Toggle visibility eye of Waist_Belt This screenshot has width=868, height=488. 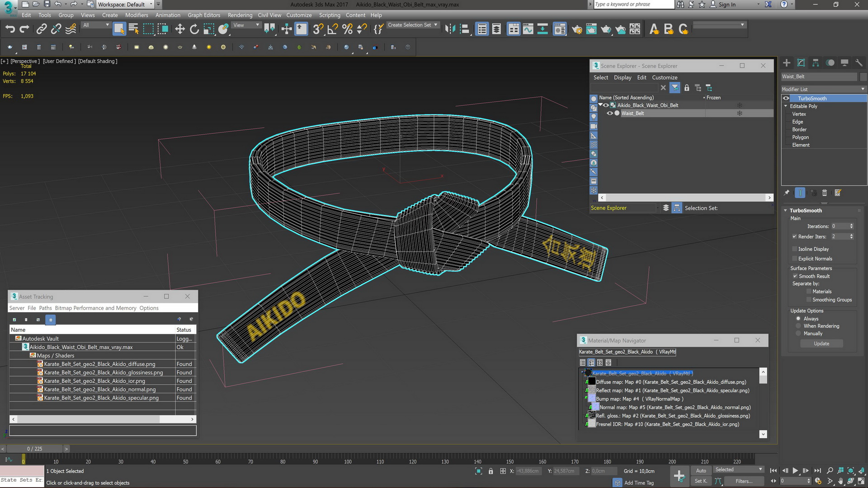tap(609, 113)
